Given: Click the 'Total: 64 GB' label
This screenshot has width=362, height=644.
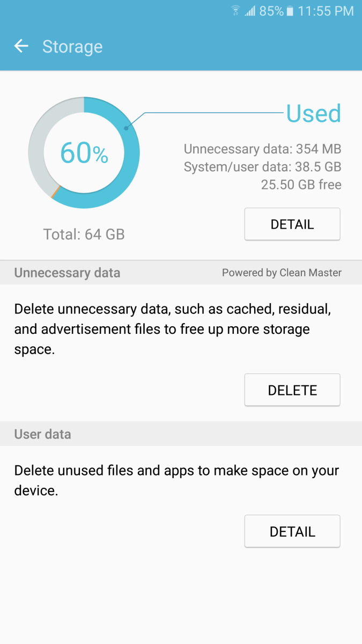Looking at the screenshot, I should pos(84,234).
